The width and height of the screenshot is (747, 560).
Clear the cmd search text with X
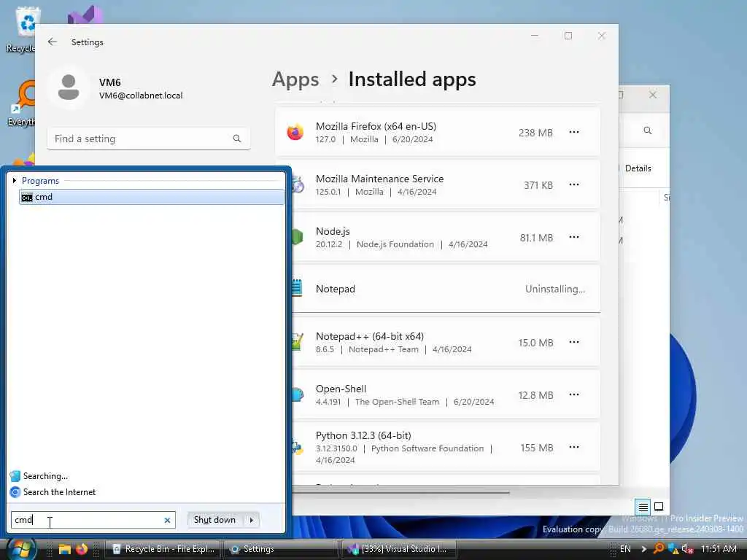pyautogui.click(x=167, y=520)
